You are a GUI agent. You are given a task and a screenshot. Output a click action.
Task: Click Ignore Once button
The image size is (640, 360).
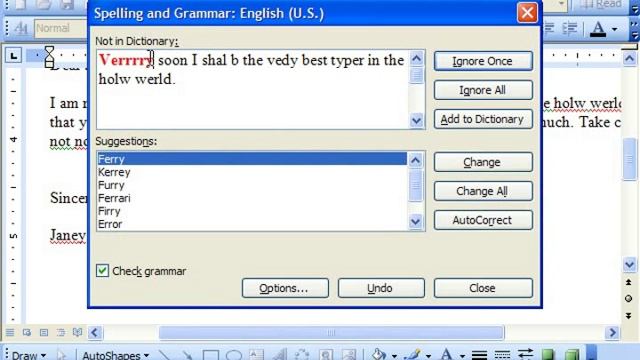483,61
